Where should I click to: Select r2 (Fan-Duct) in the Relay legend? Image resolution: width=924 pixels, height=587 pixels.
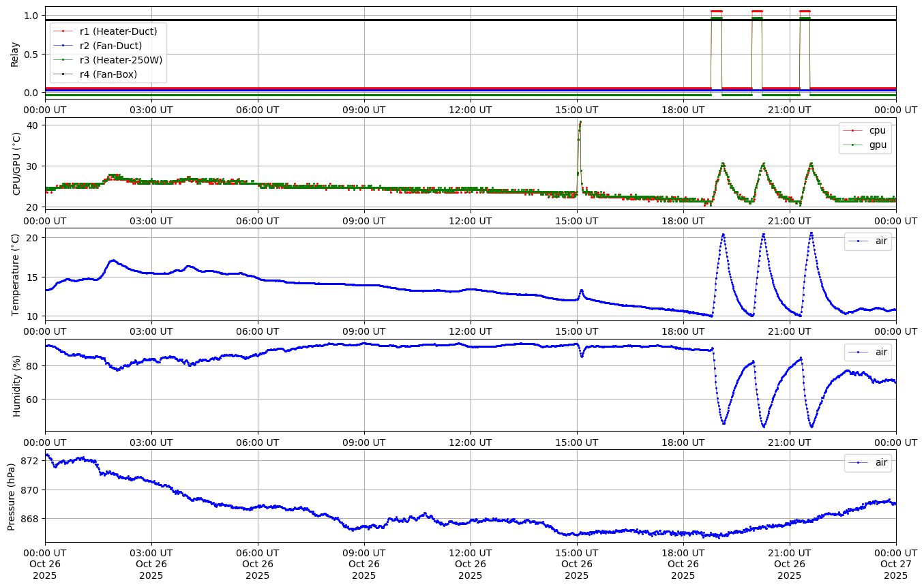point(110,46)
